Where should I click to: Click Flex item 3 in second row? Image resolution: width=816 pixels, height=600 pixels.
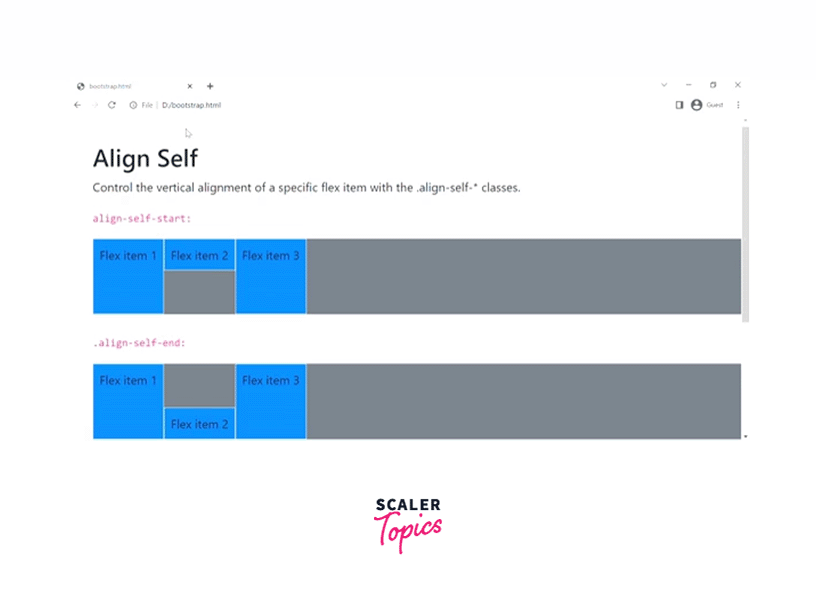pyautogui.click(x=270, y=400)
